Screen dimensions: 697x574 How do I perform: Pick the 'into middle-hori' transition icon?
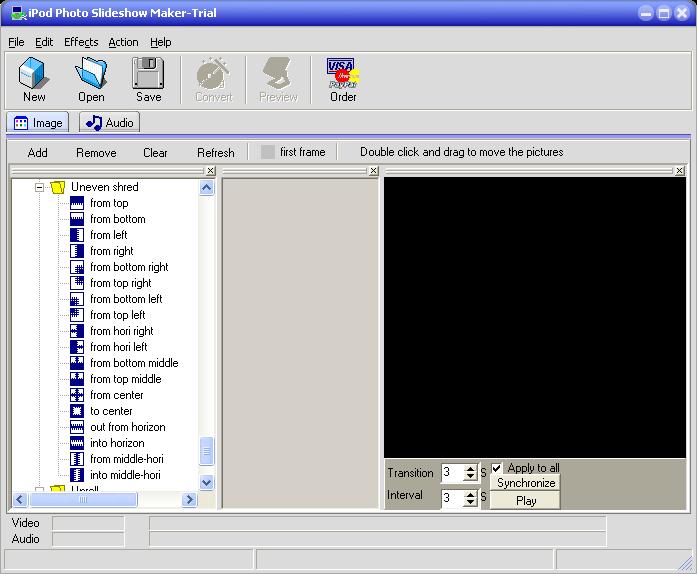(x=77, y=475)
